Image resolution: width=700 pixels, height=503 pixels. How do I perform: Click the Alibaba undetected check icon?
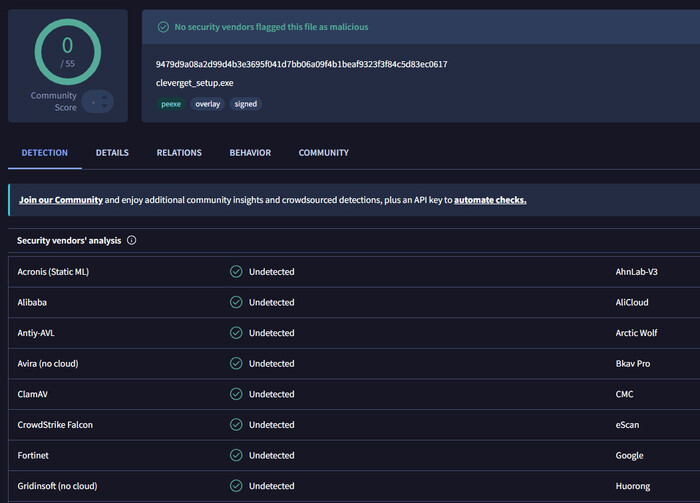(236, 302)
